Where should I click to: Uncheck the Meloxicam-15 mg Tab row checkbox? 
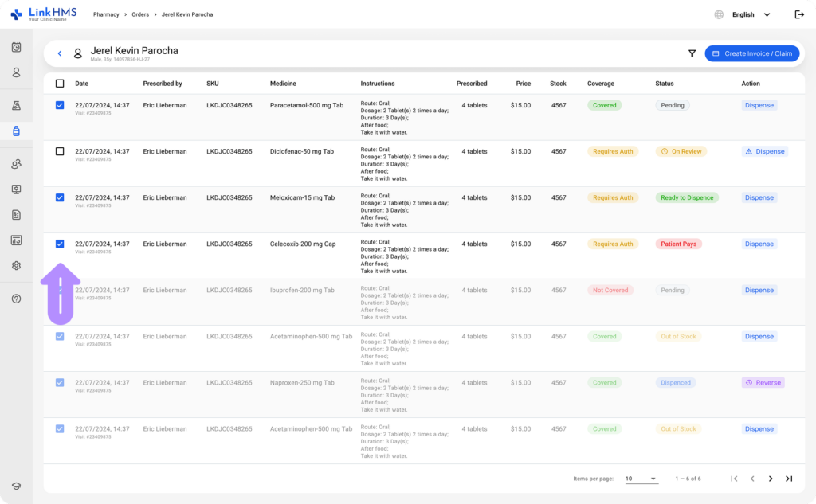pos(60,197)
